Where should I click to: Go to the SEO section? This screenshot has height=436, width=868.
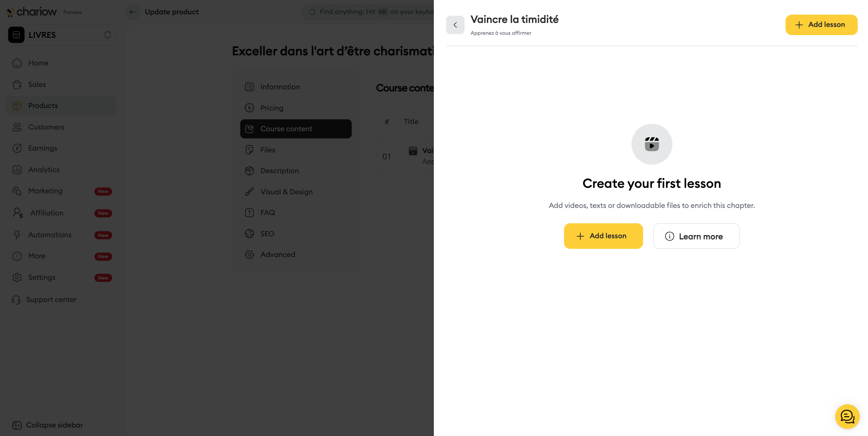[x=267, y=234]
